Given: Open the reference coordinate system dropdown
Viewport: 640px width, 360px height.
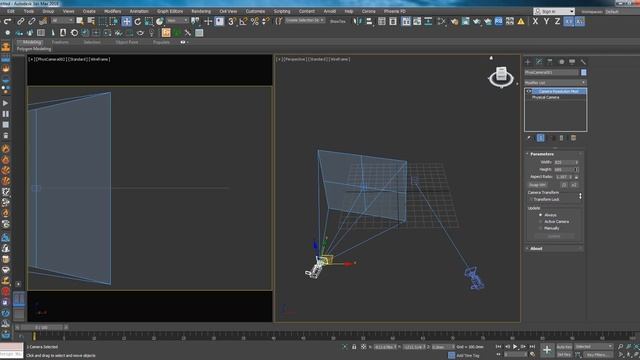Looking at the screenshot, I should tap(177, 20).
